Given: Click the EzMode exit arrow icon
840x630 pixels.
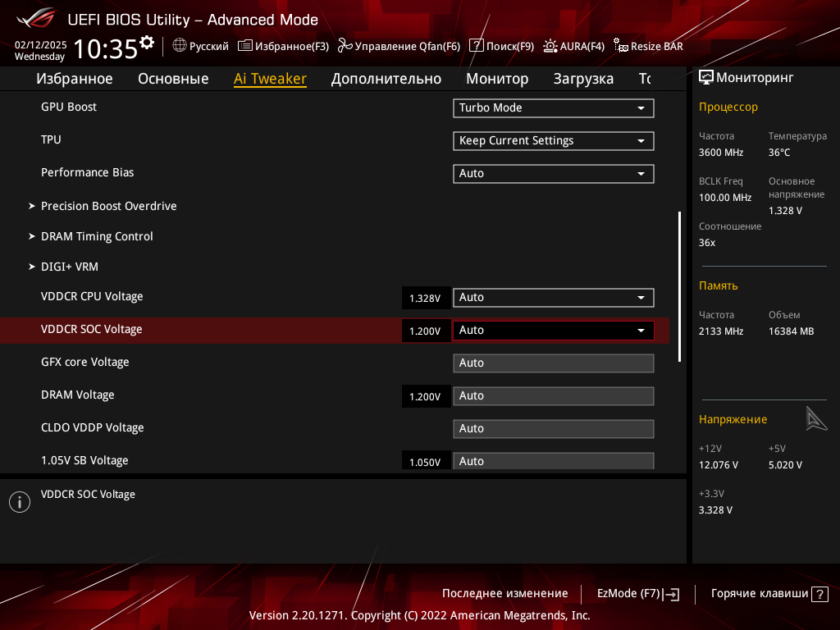Looking at the screenshot, I should point(671,594).
